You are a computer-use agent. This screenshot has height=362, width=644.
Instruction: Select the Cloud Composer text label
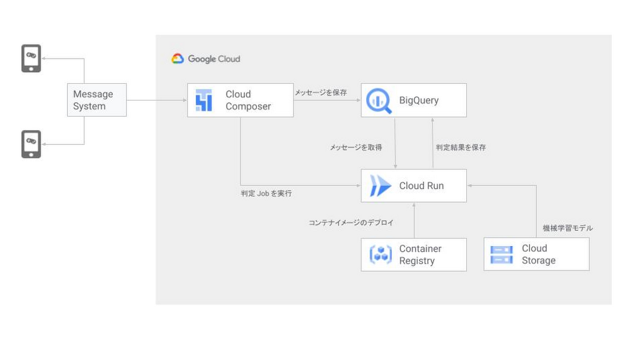tap(248, 100)
